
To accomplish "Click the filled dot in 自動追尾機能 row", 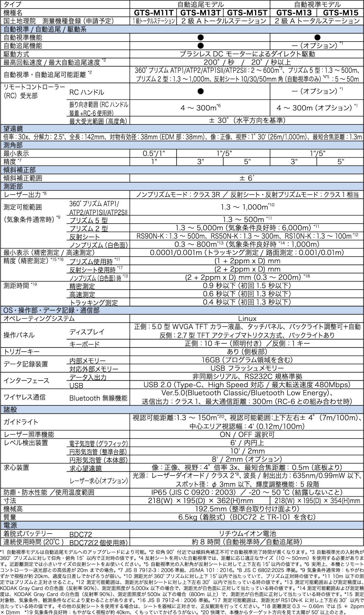I will click(x=200, y=46).
